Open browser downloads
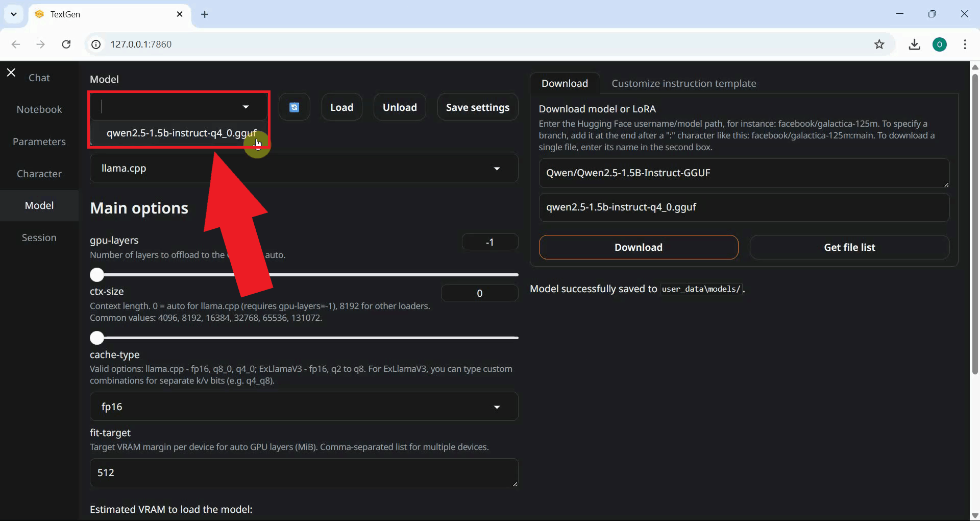Viewport: 980px width, 521px height. (914, 44)
